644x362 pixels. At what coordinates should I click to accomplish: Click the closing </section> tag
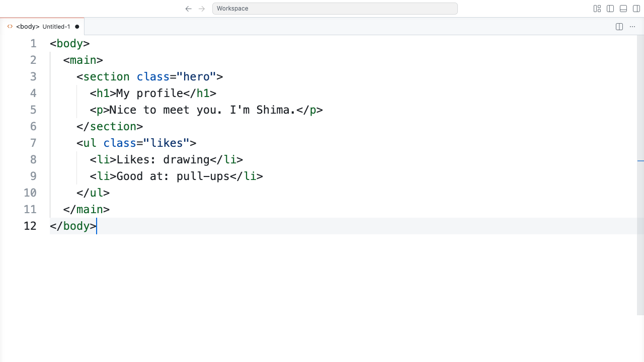pyautogui.click(x=110, y=127)
